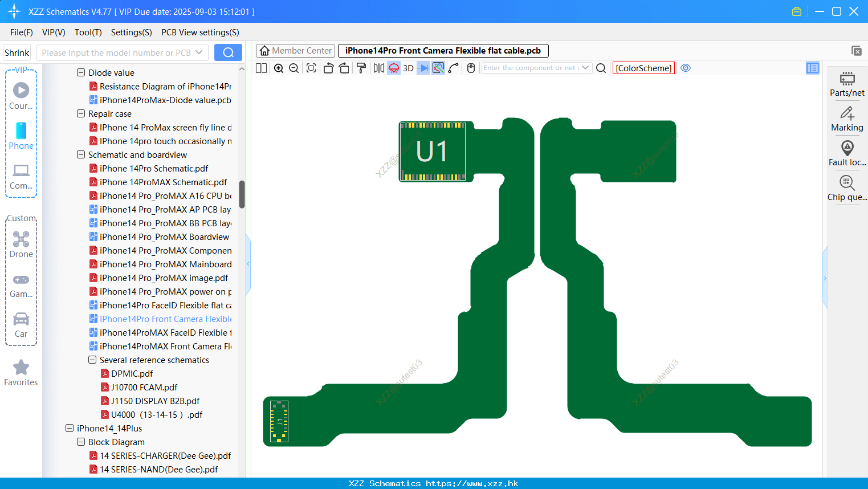This screenshot has height=489, width=868.
Task: Open J10700 FCAM.pdf
Action: pos(144,387)
